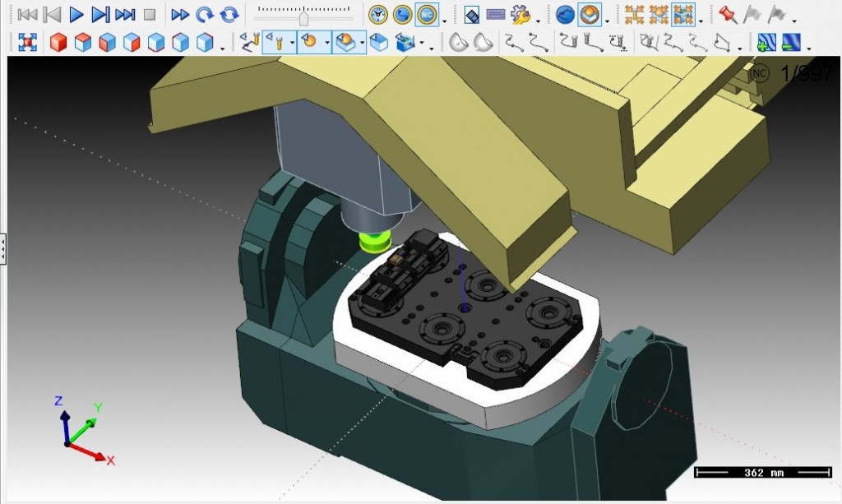Viewport: 842px width, 504px height.
Task: Click the tool leading toolpath icon
Action: tap(594, 43)
